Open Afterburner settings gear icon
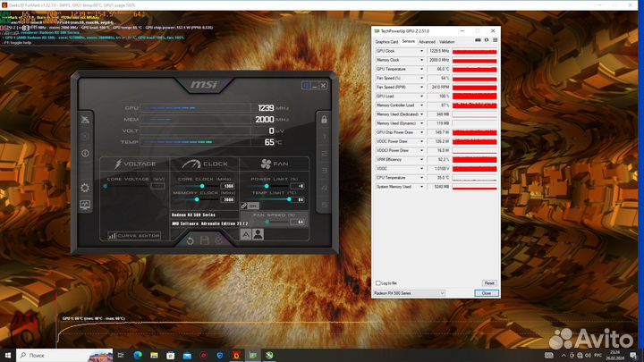The image size is (644, 362). [x=85, y=188]
